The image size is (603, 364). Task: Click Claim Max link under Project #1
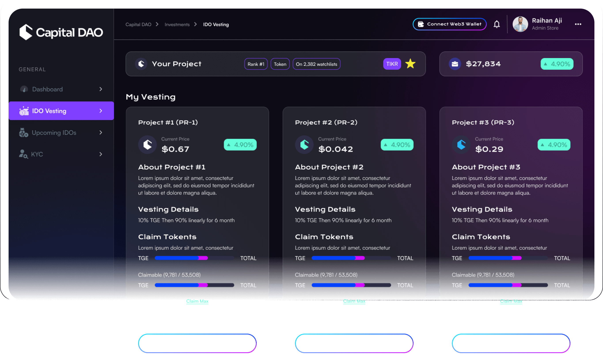(x=197, y=301)
